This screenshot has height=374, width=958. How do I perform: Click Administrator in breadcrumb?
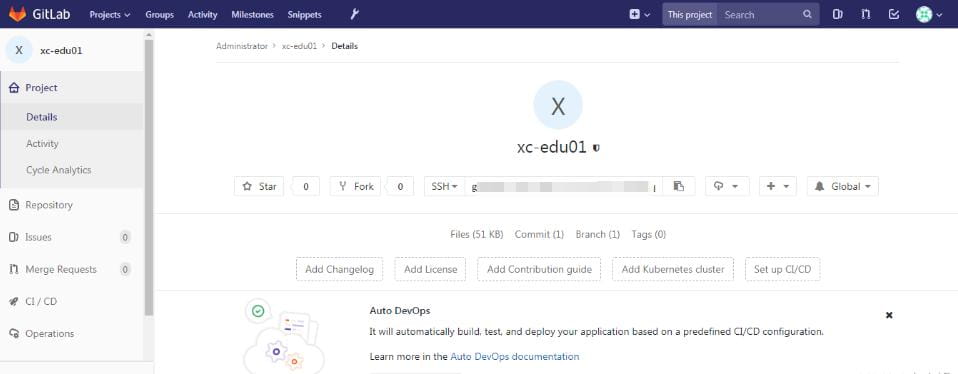point(241,46)
